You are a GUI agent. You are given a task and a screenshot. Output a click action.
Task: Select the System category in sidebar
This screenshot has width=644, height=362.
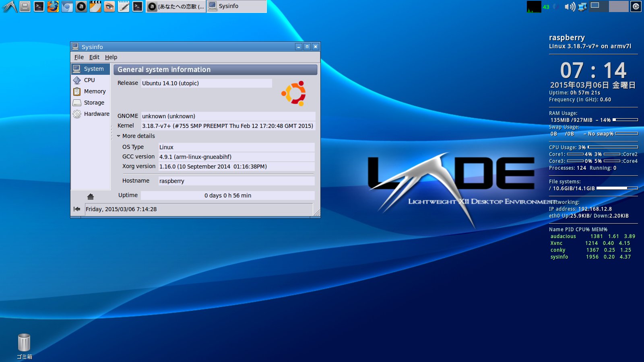(91, 69)
